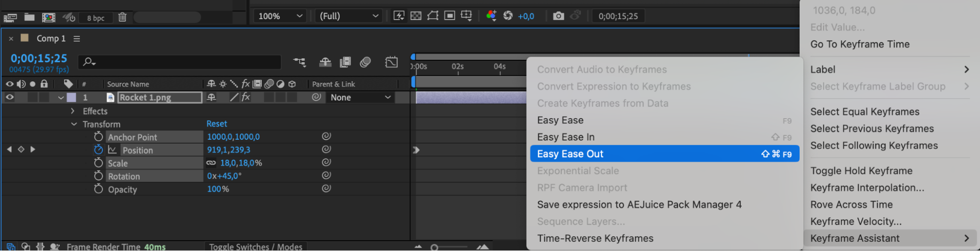Click the snapshot camera icon

click(x=558, y=16)
